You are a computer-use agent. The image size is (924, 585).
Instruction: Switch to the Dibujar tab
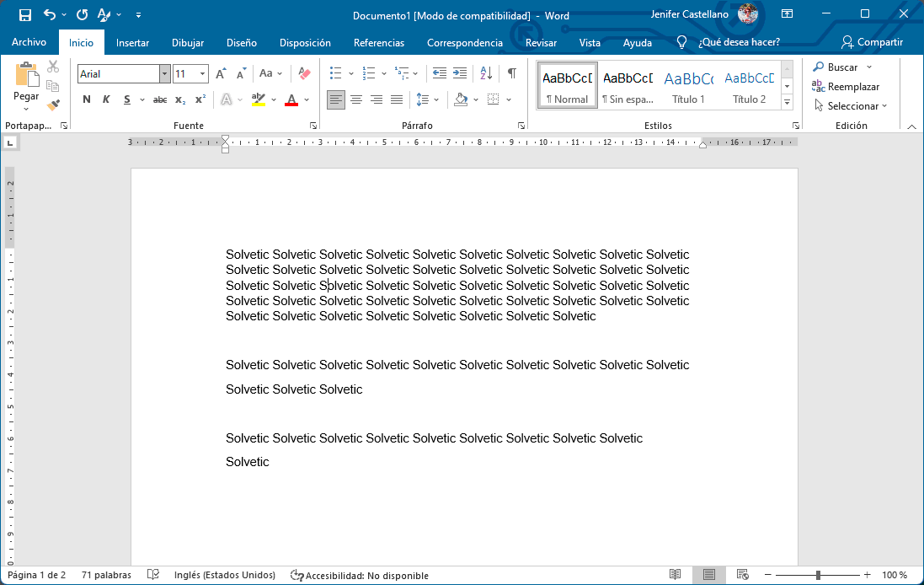click(188, 42)
